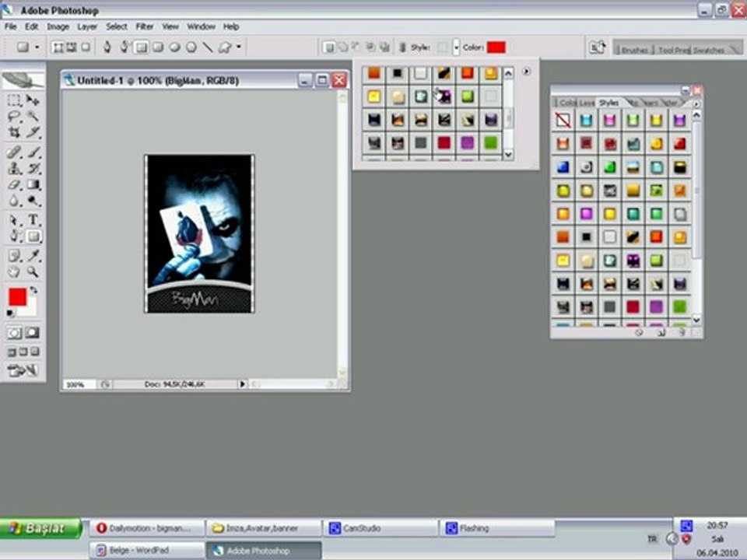Select the Zoom tool
Image resolution: width=747 pixels, height=560 pixels.
[x=33, y=272]
